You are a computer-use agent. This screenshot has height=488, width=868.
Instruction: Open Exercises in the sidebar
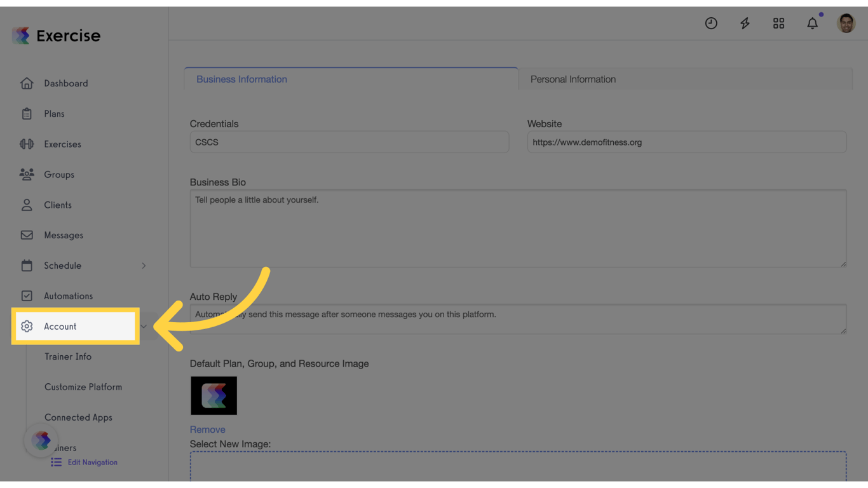(62, 144)
